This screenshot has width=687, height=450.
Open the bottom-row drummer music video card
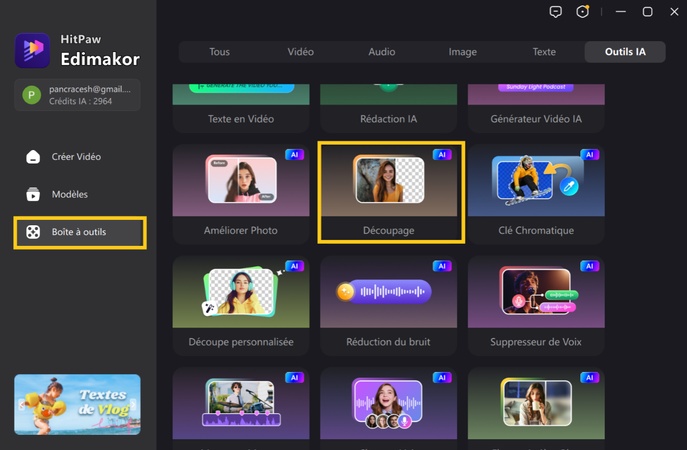point(241,407)
